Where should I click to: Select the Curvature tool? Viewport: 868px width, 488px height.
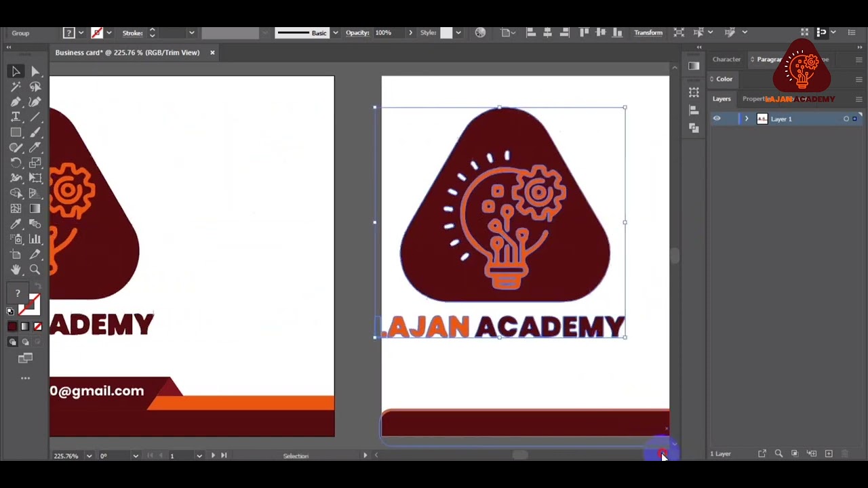[x=35, y=102]
